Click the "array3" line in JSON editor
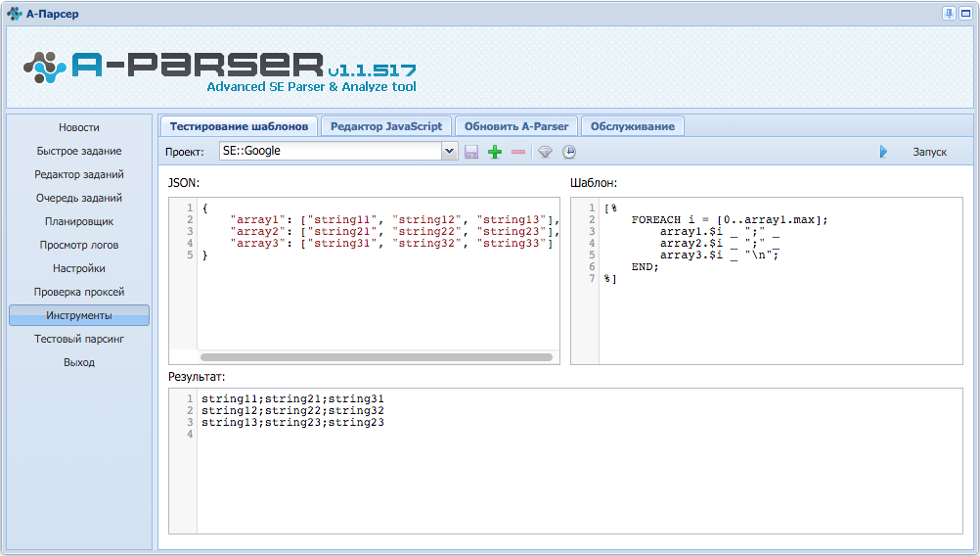 coord(392,244)
